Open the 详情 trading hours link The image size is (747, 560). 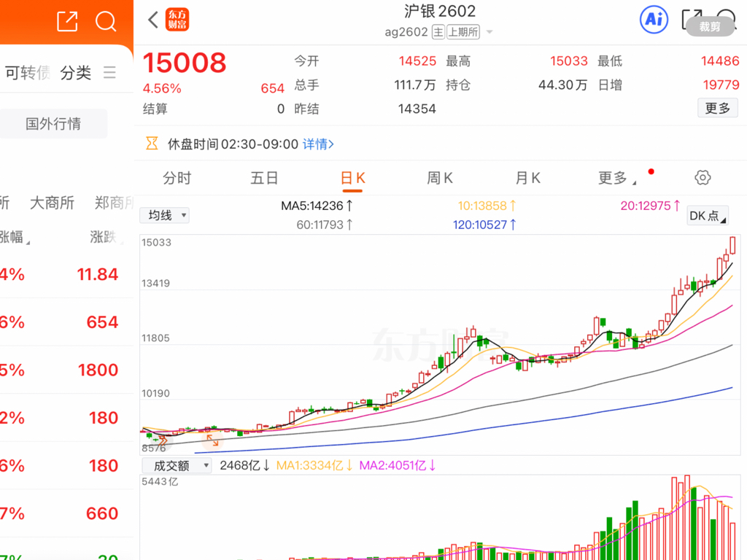tap(318, 144)
